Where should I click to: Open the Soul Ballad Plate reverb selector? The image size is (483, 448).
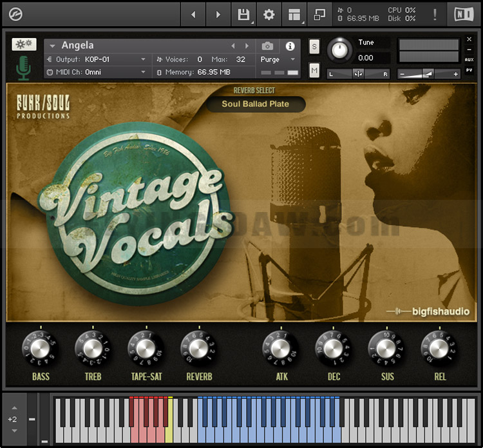[256, 104]
